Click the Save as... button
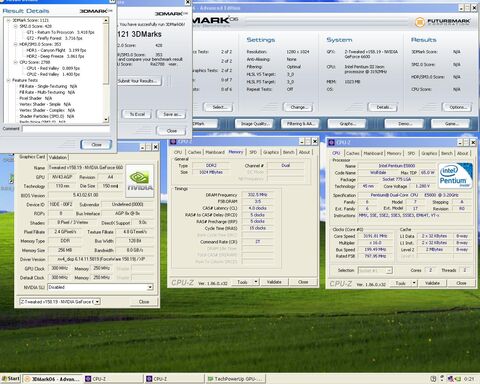This screenshot has height=384, width=480. click(172, 114)
